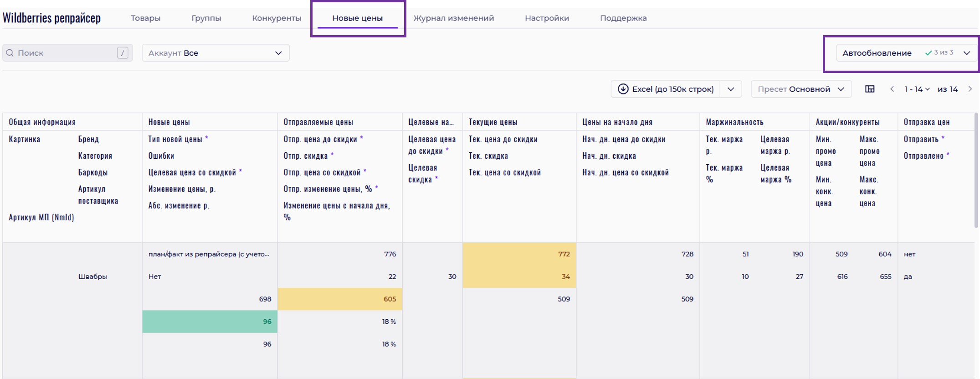Click the Поддержка link
This screenshot has height=379, width=980.
click(x=623, y=18)
